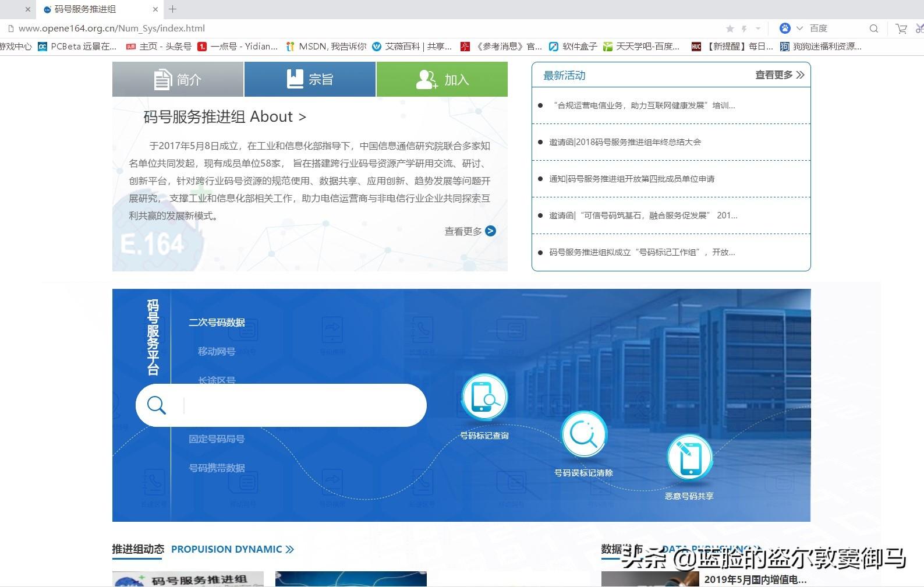The height and width of the screenshot is (587, 924).
Task: Open the shopping cart toolbar icon
Action: (901, 29)
